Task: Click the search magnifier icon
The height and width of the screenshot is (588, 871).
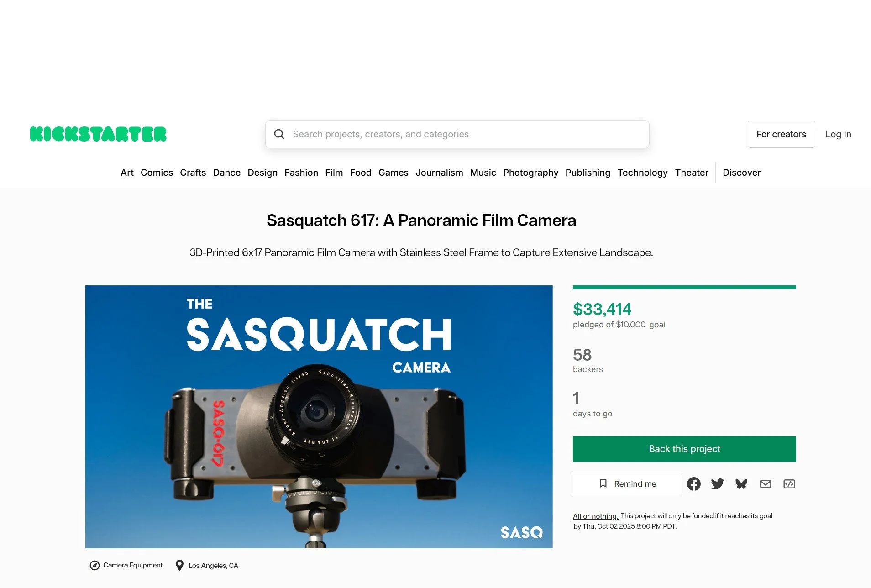Action: pyautogui.click(x=279, y=134)
